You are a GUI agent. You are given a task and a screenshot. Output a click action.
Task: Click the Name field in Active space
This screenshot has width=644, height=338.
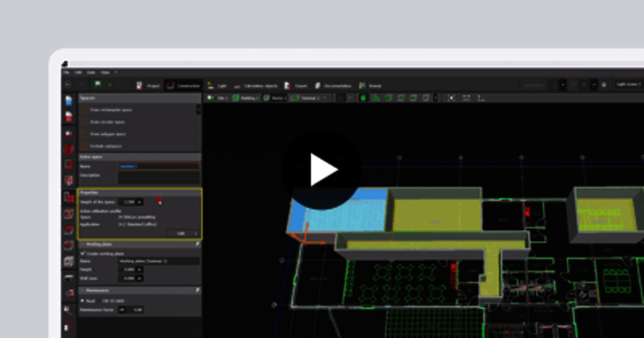pos(158,166)
